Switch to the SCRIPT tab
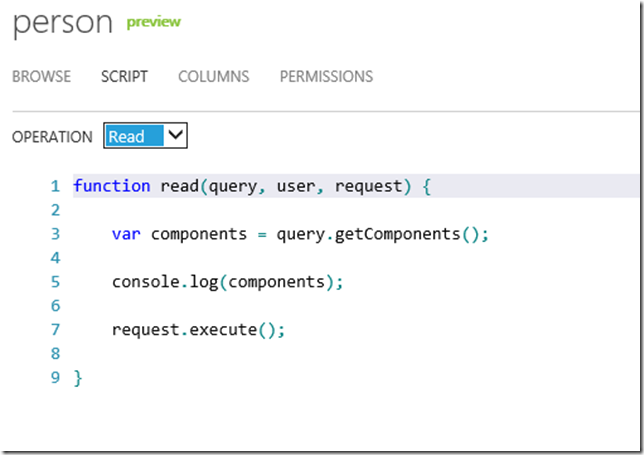 [x=124, y=76]
